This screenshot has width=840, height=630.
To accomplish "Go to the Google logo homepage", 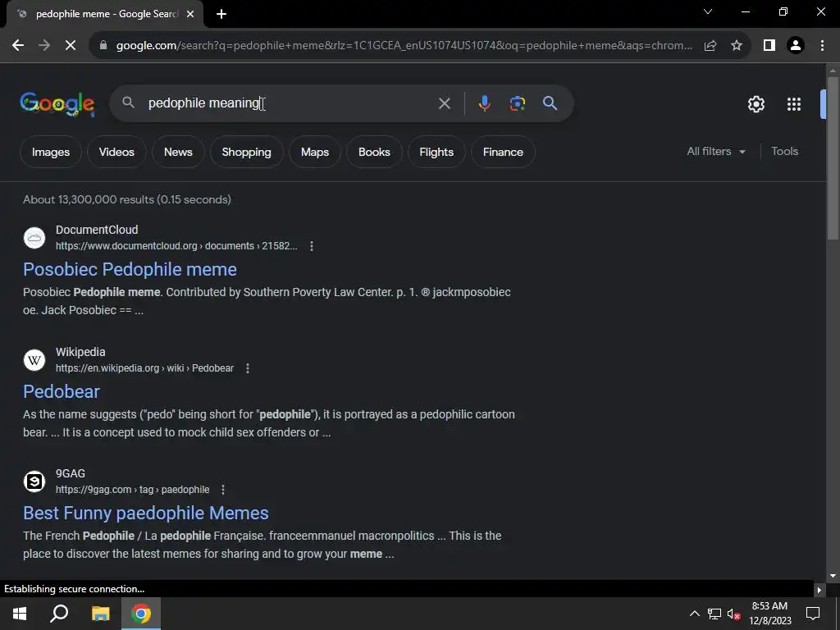I will pos(57,103).
